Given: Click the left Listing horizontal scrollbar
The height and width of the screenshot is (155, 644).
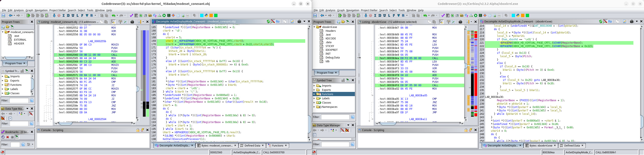Looking at the screenshot, I should [95, 123].
